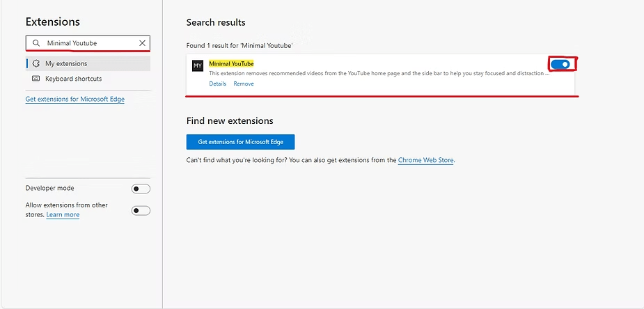Screen dimensions: 644x309
Task: Open Details for Minimal YouTube
Action: coord(218,84)
